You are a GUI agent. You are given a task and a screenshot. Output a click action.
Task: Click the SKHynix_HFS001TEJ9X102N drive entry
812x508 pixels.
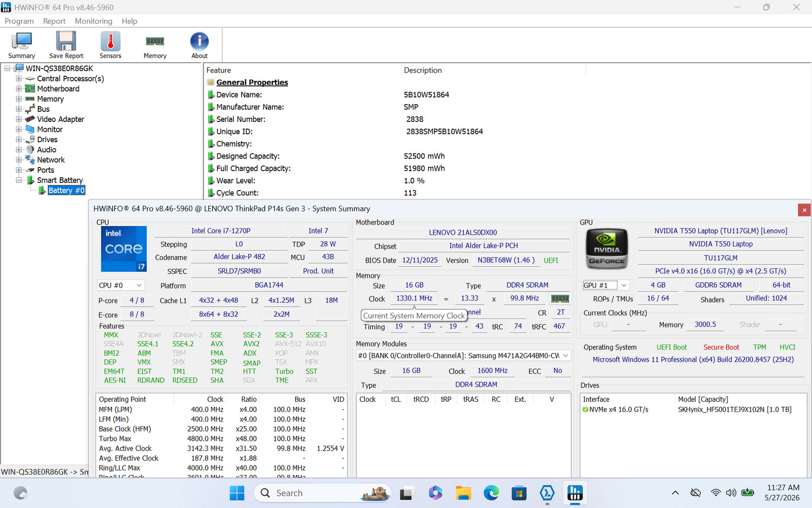[x=734, y=409]
